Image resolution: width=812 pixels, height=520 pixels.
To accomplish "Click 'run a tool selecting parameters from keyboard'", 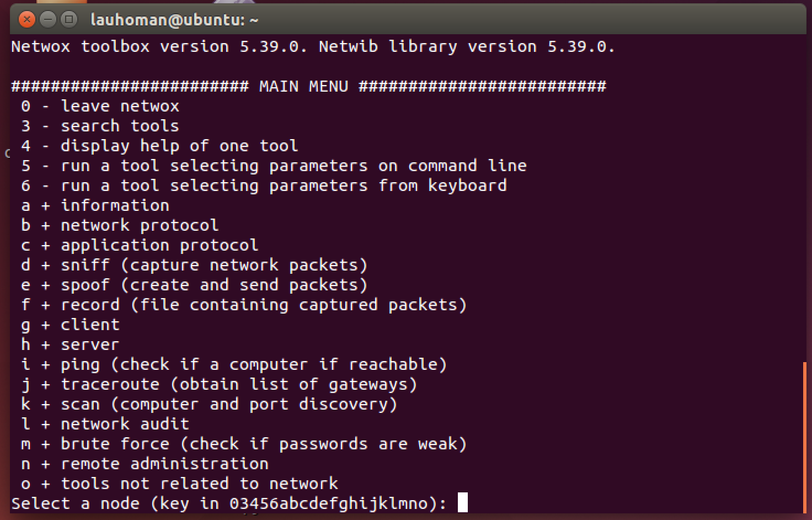I will [x=284, y=185].
